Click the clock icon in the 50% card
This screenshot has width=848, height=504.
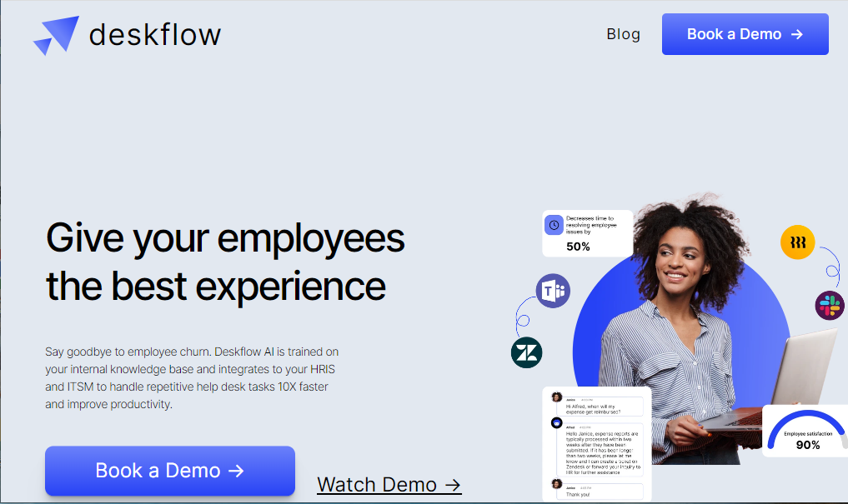click(554, 224)
